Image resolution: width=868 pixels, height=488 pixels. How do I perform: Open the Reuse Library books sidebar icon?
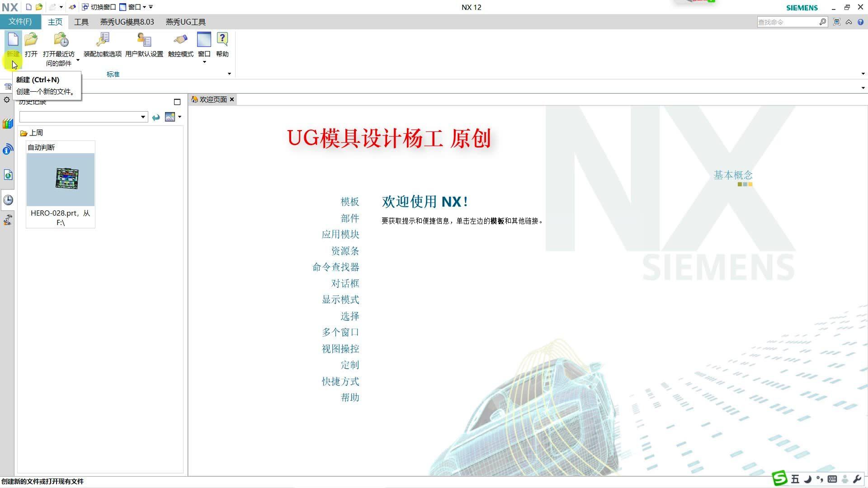coord(8,124)
